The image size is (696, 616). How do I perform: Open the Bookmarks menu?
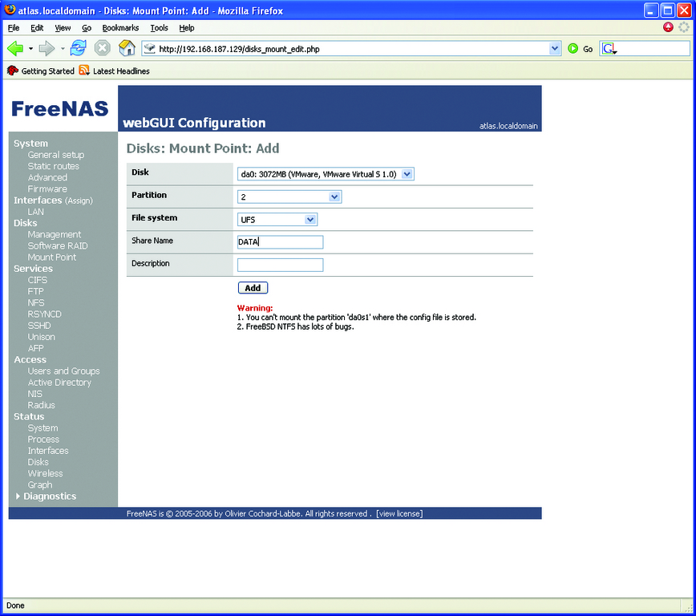coord(120,28)
